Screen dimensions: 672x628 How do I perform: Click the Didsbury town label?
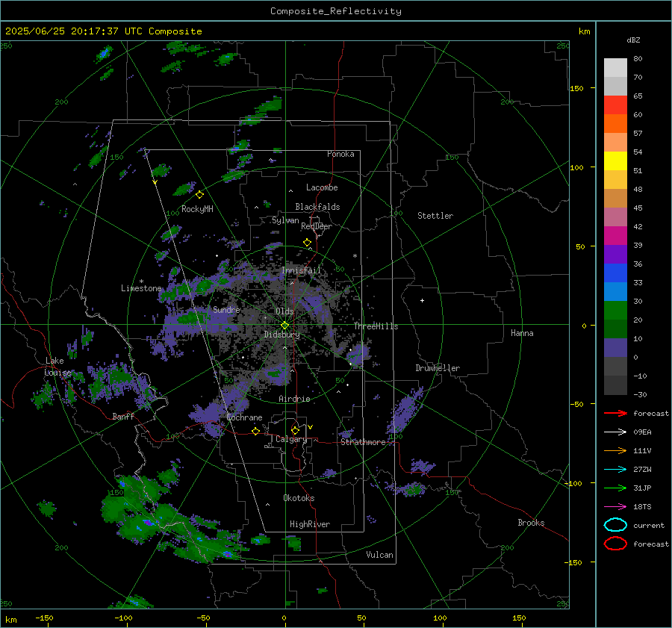coord(281,335)
